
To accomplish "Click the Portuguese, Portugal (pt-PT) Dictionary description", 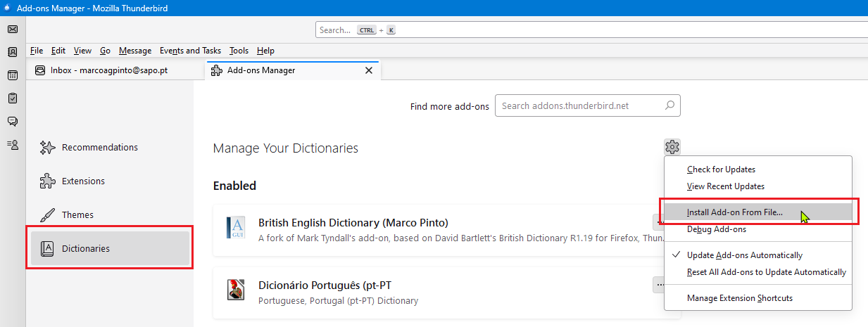I will coord(338,301).
